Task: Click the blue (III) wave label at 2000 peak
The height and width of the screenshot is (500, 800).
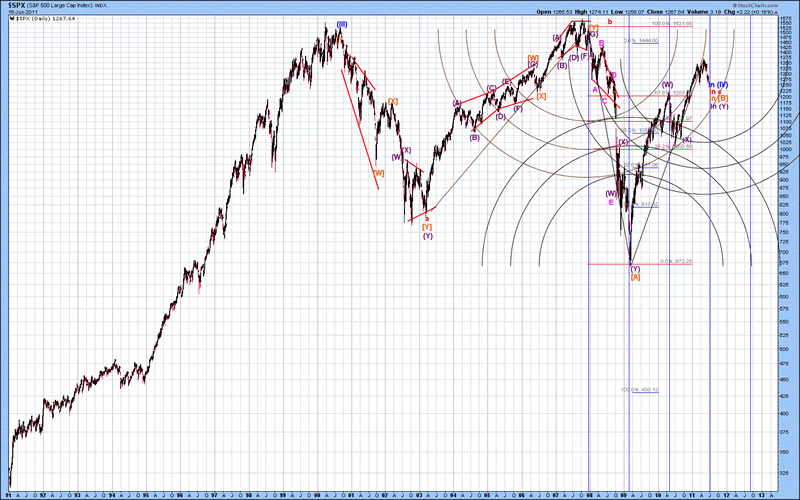Action: click(x=342, y=24)
